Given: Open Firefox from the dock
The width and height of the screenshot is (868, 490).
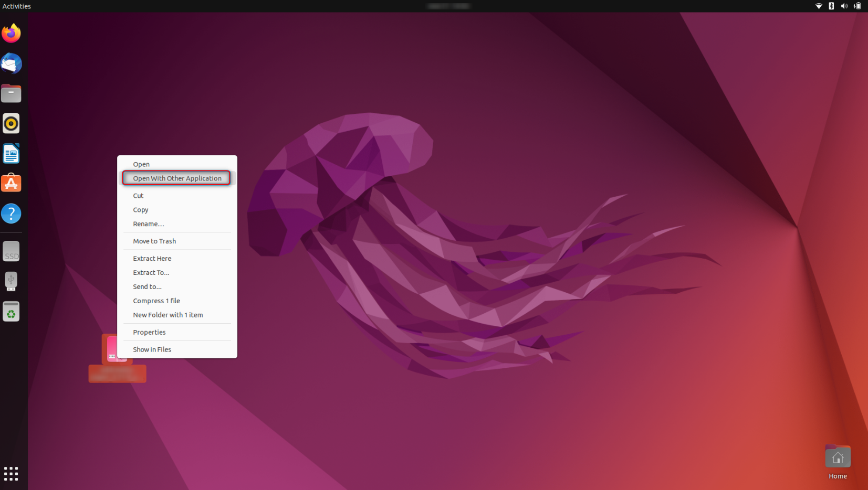Looking at the screenshot, I should 11,34.
